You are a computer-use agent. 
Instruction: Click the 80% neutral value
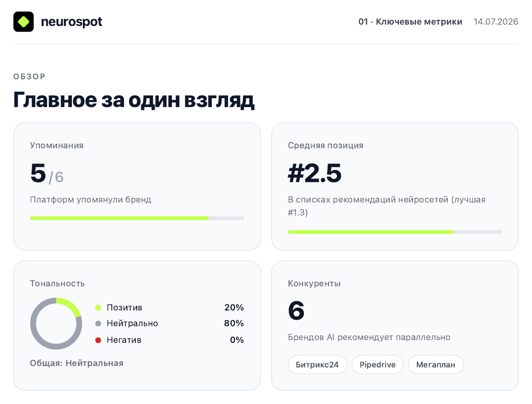coord(234,323)
